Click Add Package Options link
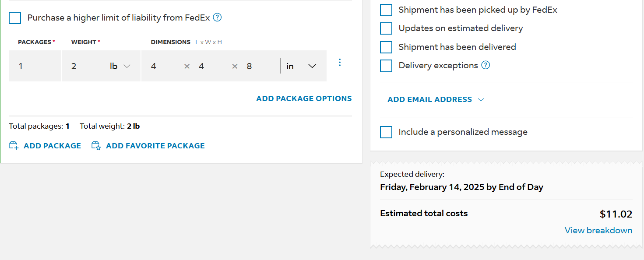Viewport: 644px width, 260px height. point(304,98)
